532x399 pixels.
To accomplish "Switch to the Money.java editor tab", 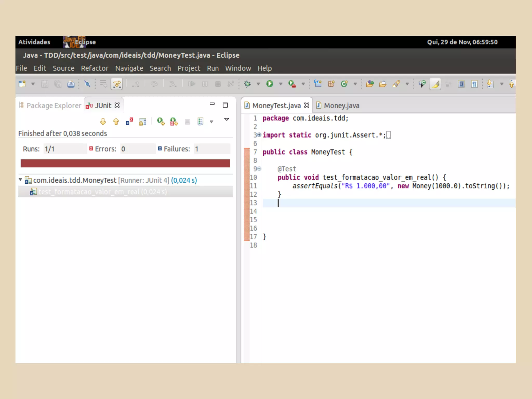I will pos(341,105).
